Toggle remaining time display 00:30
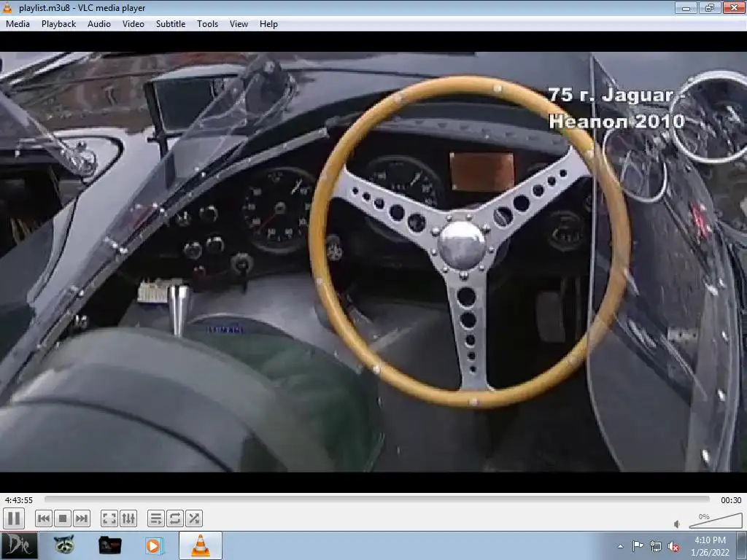This screenshot has height=560, width=747. click(x=731, y=500)
